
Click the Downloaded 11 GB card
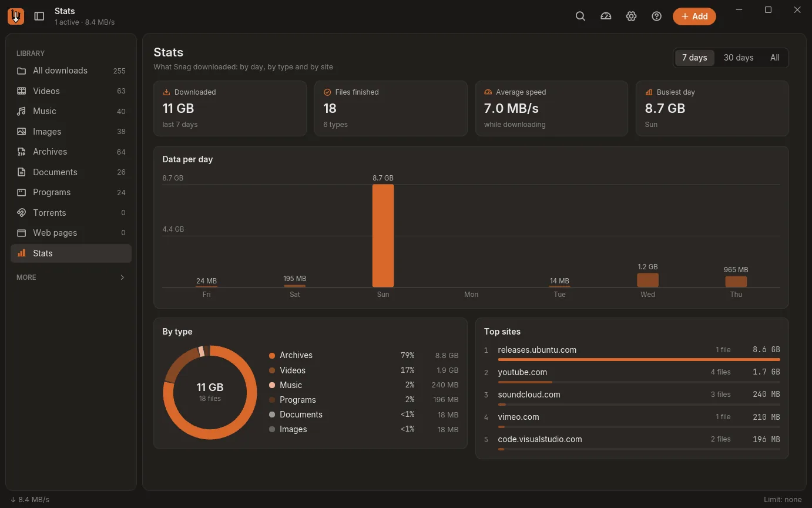coord(230,108)
